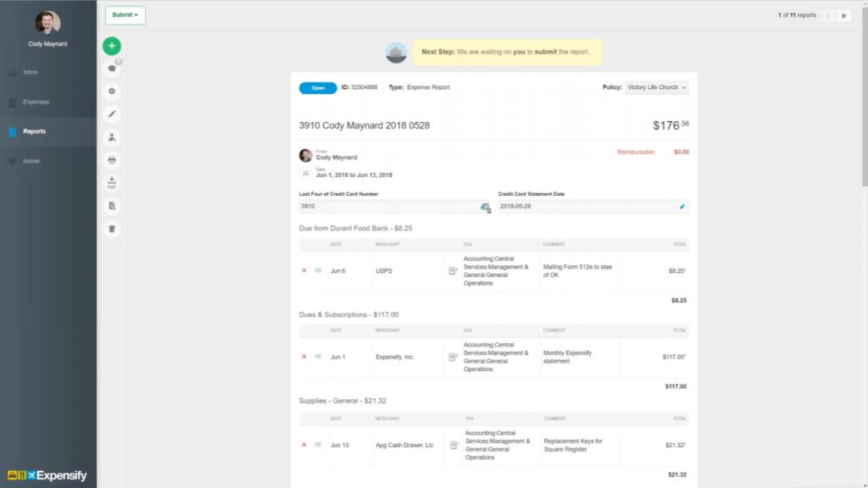Open the Submit dropdown
The width and height of the screenshot is (868, 488).
[125, 15]
